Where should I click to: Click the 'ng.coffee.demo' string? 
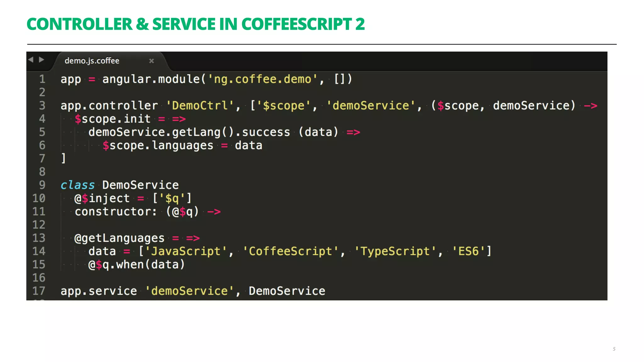[x=262, y=79]
